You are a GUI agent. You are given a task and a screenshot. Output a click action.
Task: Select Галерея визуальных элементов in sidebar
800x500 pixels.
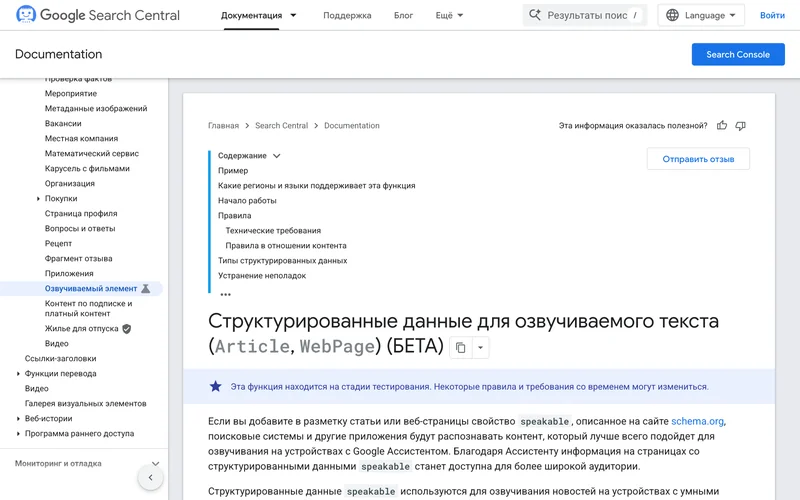[x=85, y=404]
